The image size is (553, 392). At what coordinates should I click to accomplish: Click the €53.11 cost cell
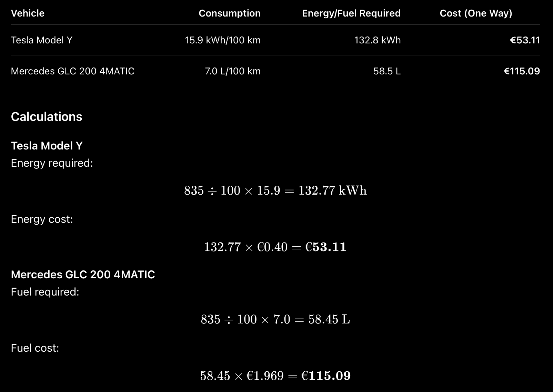(525, 40)
